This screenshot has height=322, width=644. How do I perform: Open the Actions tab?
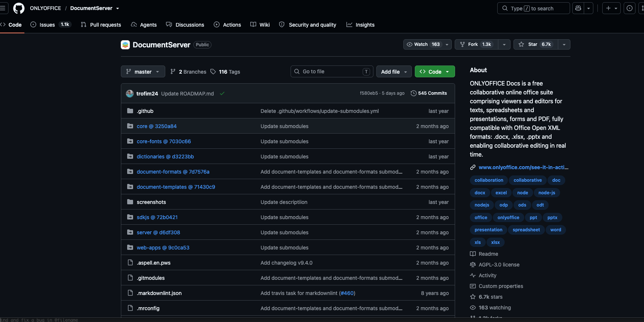[x=227, y=25]
